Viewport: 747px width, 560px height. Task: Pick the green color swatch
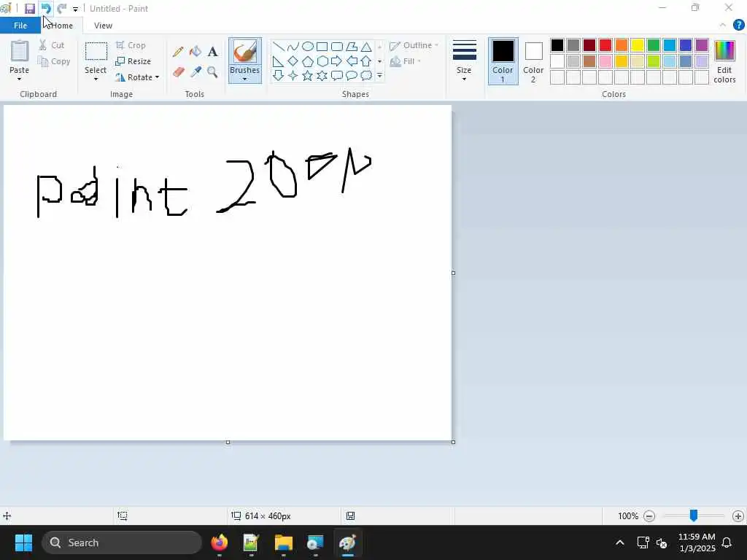pos(654,45)
